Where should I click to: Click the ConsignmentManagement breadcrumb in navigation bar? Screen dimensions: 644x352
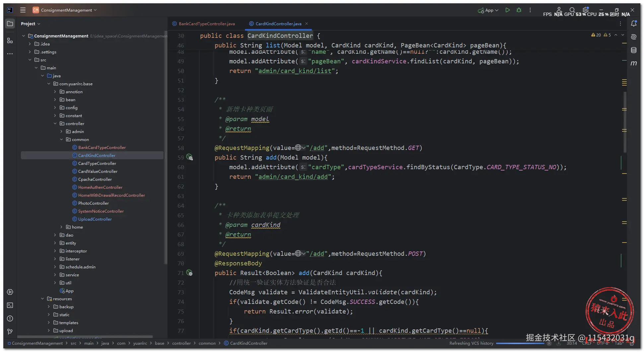point(35,343)
